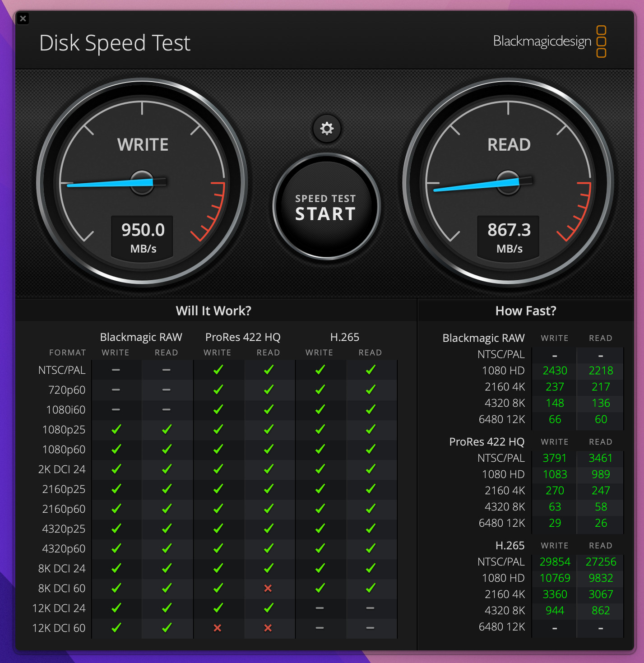The height and width of the screenshot is (663, 644).
Task: Click the green check for 4320p25 Blackmagic RAW write
Action: tap(116, 529)
